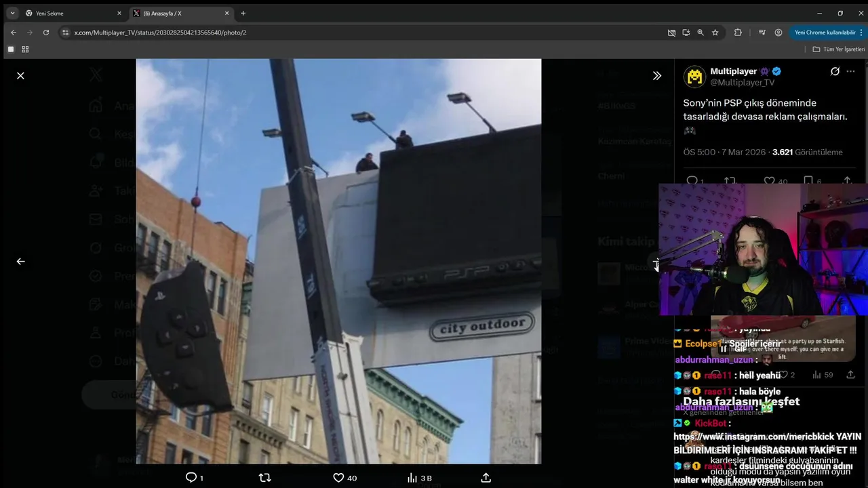Click the white square bookmark icon
The image size is (868, 488).
point(11,49)
